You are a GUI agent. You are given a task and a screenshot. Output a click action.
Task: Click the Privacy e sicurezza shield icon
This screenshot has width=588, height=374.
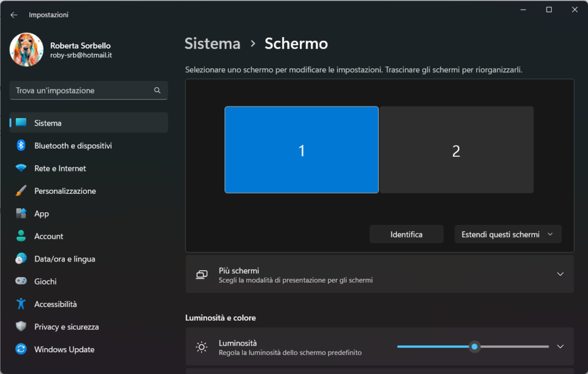point(21,326)
